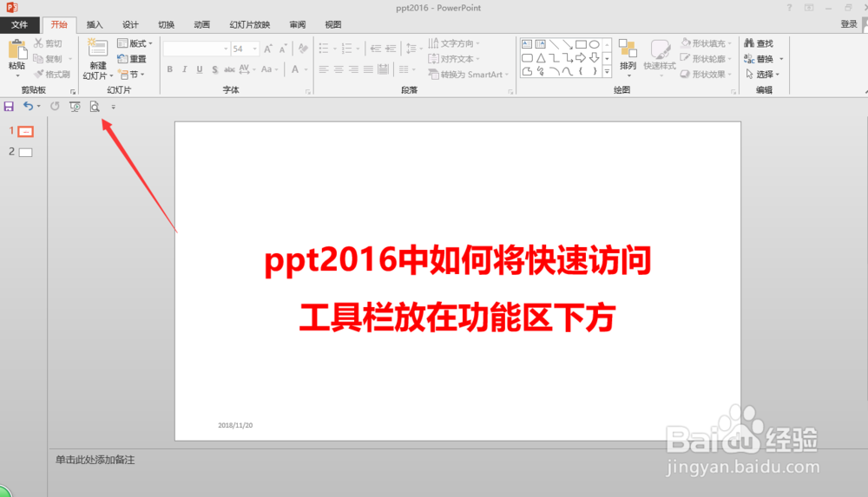The height and width of the screenshot is (497, 868).
Task: Toggle Italic formatting
Action: point(185,69)
